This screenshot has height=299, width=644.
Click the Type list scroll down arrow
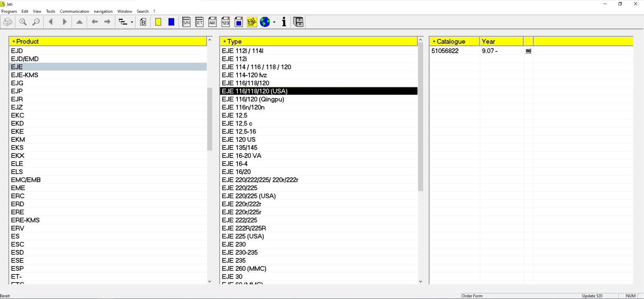tap(421, 281)
